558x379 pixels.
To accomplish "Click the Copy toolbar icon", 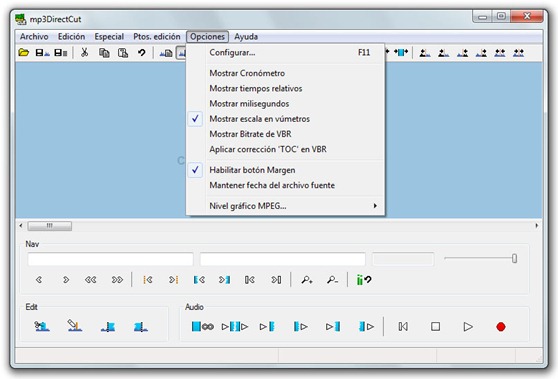I will coord(104,53).
